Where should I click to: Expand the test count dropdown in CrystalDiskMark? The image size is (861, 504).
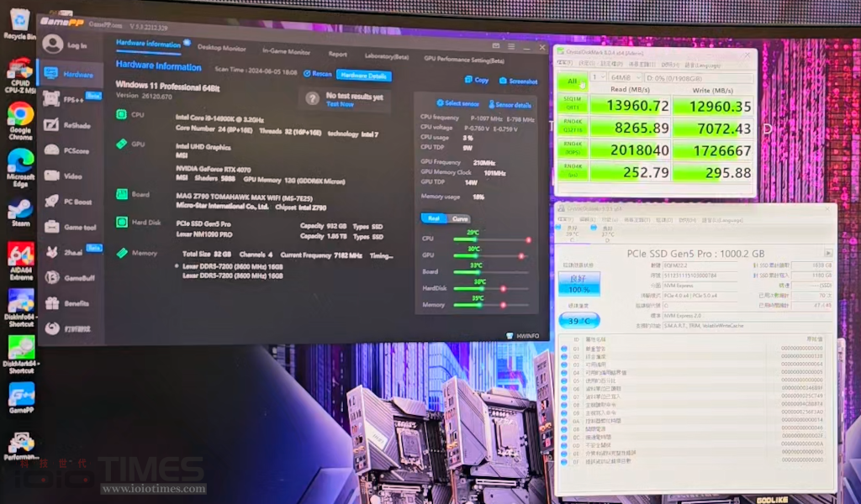point(599,77)
